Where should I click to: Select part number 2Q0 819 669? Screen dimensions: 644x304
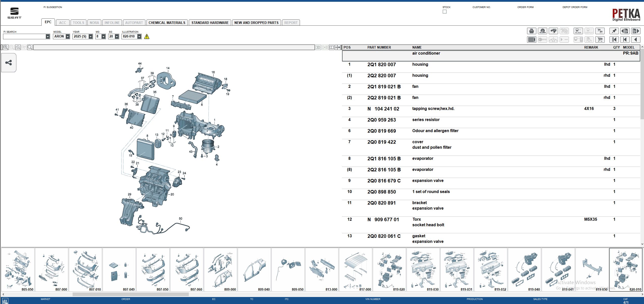pos(381,131)
